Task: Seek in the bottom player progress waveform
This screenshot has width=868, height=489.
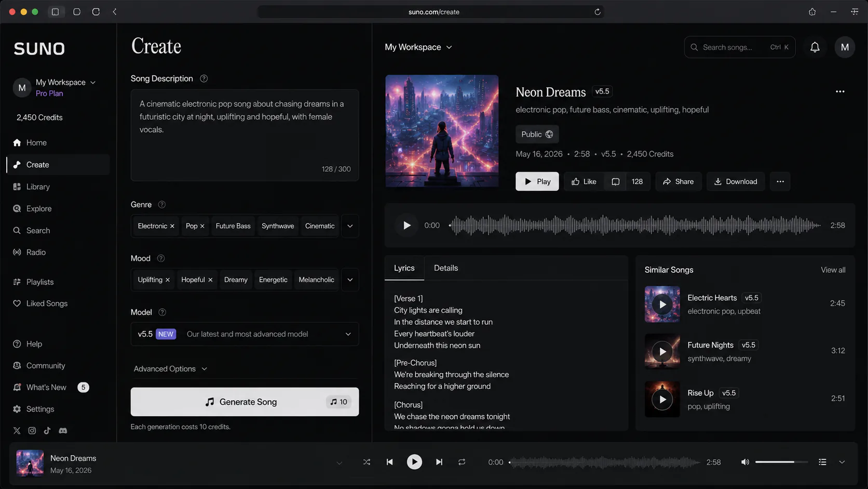Action: point(604,462)
